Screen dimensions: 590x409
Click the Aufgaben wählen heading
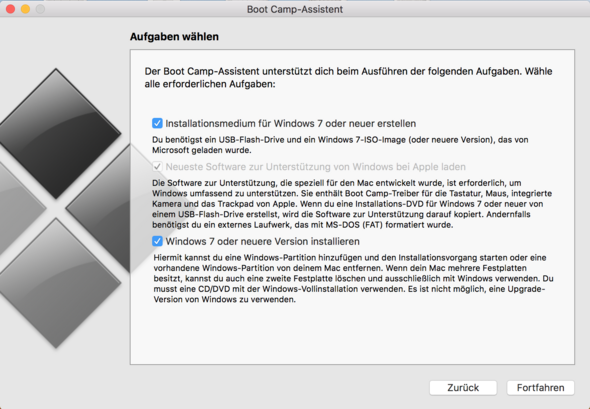174,36
